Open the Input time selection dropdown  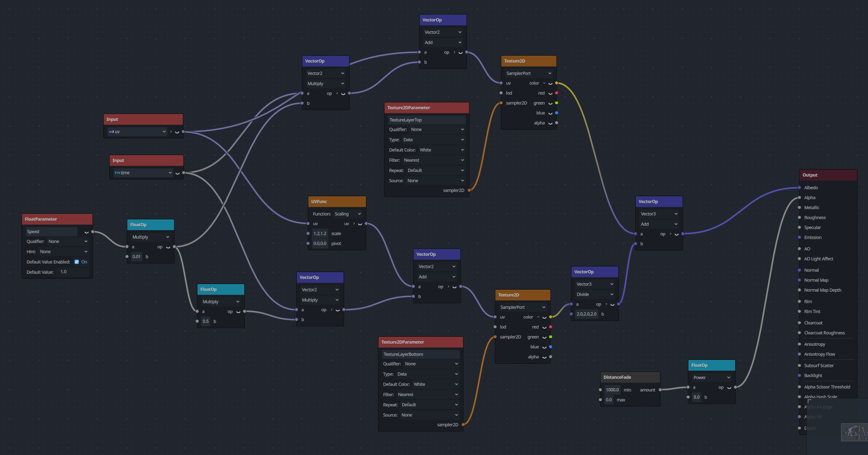coord(143,173)
